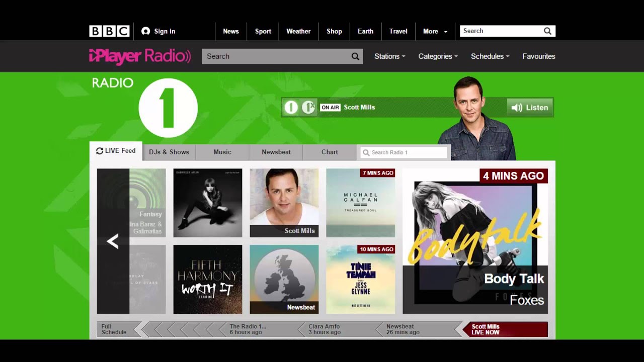This screenshot has height=362, width=644.
Task: Click the RADIO heading text
Action: click(x=112, y=83)
